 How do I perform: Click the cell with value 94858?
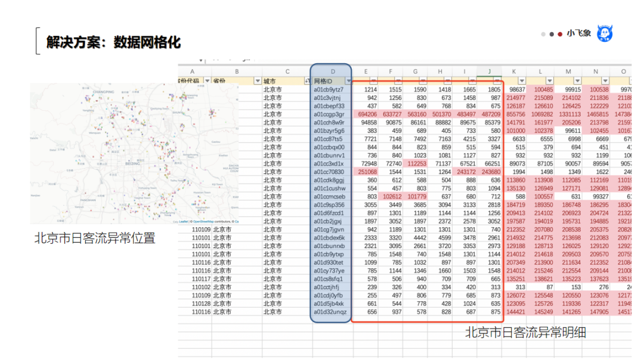point(366,122)
